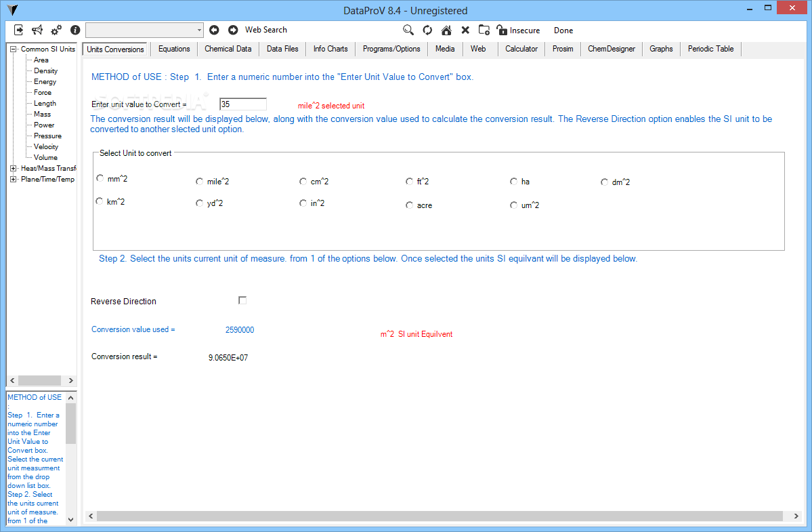The width and height of the screenshot is (812, 532).
Task: Select Pressure in the units tree
Action: pyautogui.click(x=47, y=136)
